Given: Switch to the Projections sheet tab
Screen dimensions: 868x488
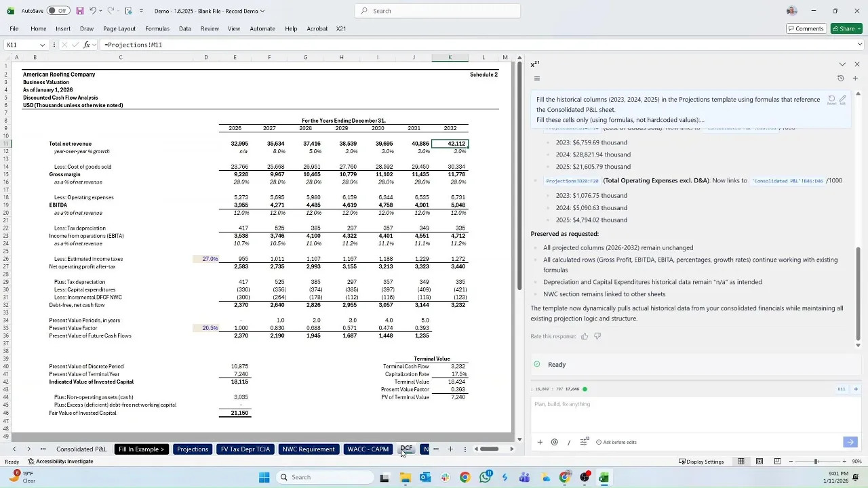Looking at the screenshot, I should click(193, 449).
